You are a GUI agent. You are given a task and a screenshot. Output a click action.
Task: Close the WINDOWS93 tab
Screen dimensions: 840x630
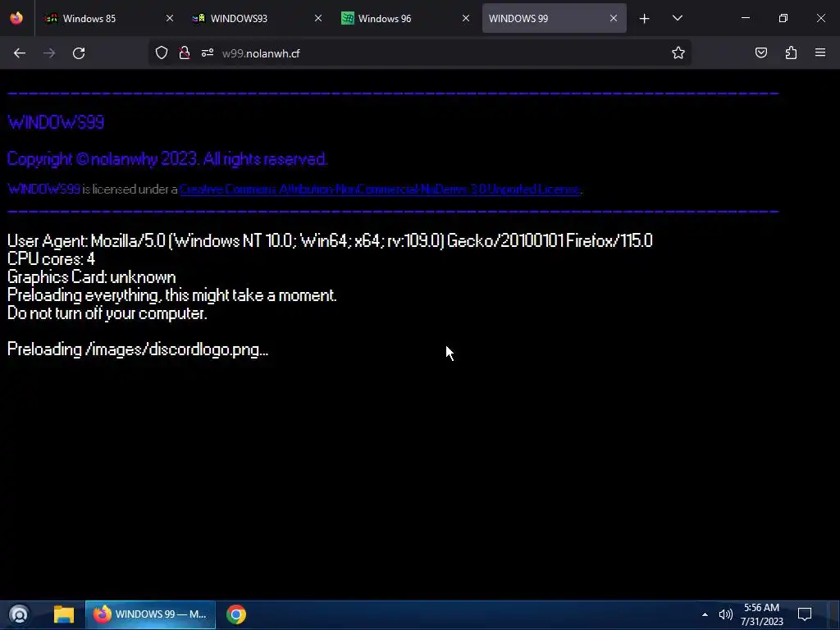(318, 18)
